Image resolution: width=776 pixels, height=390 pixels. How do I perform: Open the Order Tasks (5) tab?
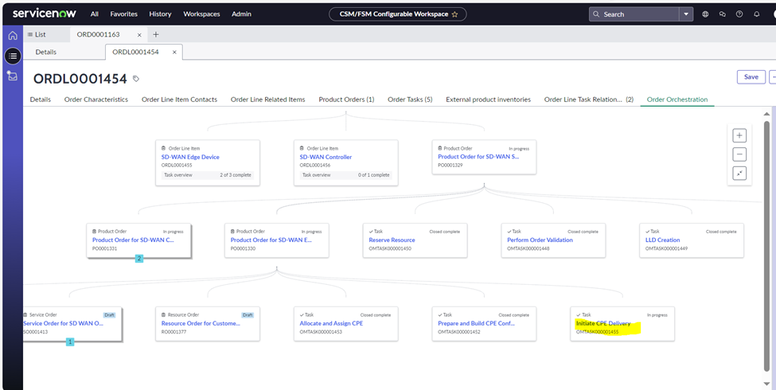[x=410, y=99]
